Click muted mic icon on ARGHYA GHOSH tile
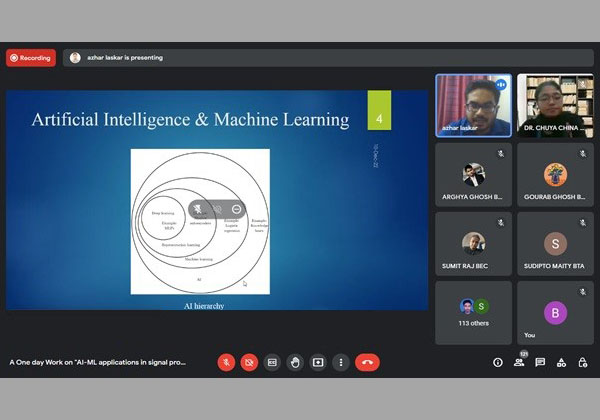600x420 pixels. [x=501, y=154]
